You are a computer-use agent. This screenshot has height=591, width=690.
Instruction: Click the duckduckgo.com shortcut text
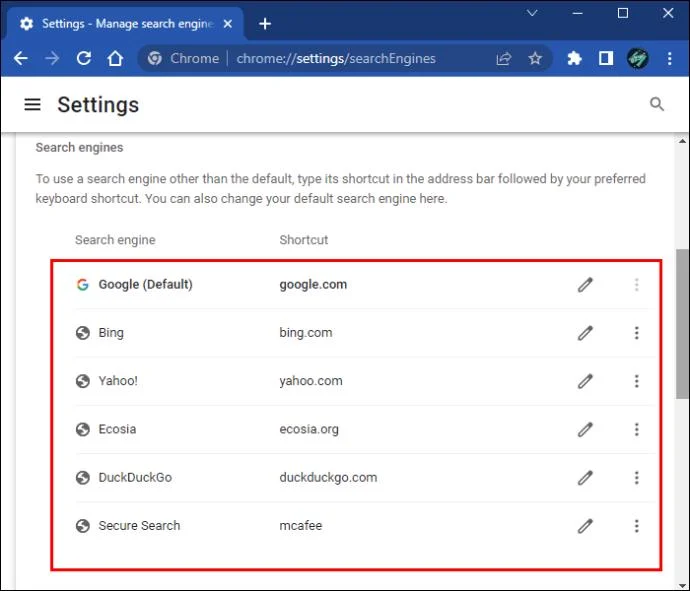[328, 477]
